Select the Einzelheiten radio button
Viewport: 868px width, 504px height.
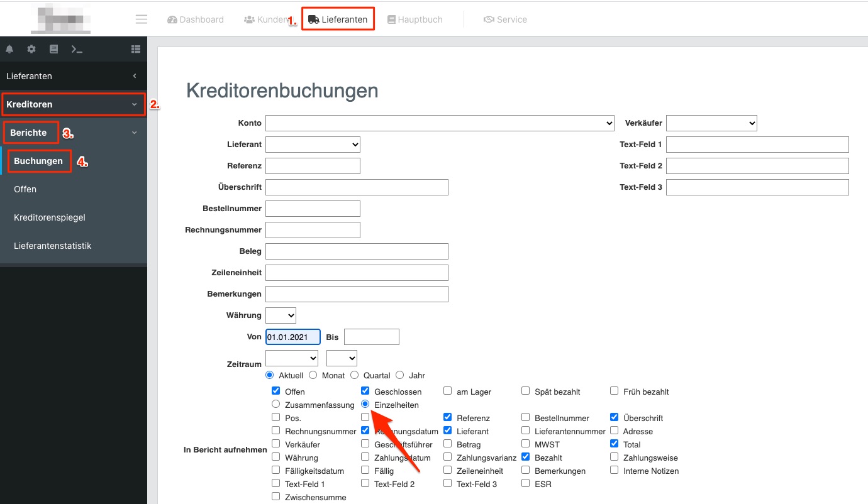tap(365, 404)
